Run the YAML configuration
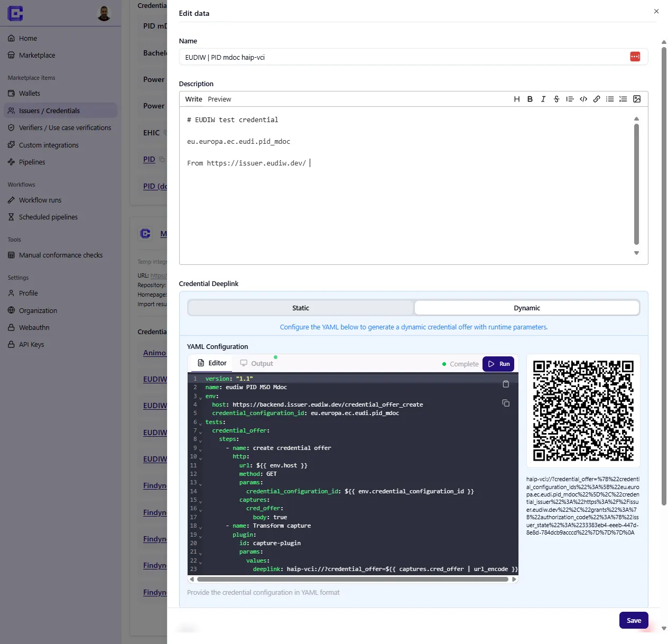The image size is (668, 644). [498, 364]
